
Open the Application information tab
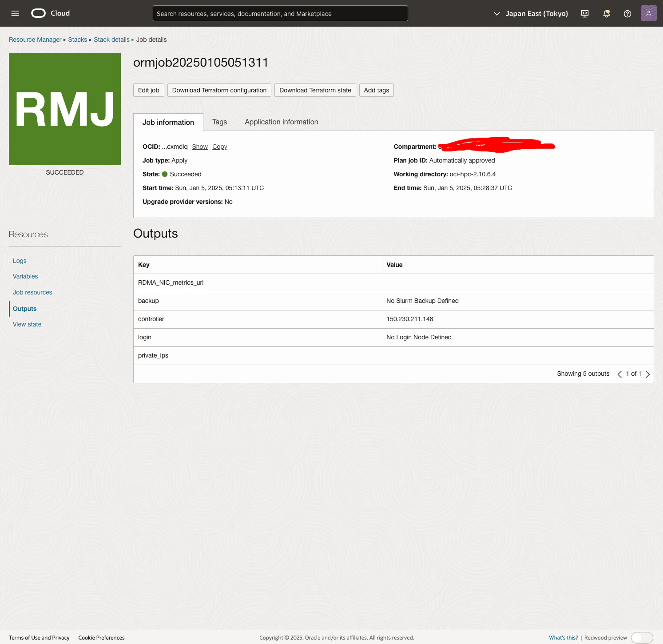(282, 122)
